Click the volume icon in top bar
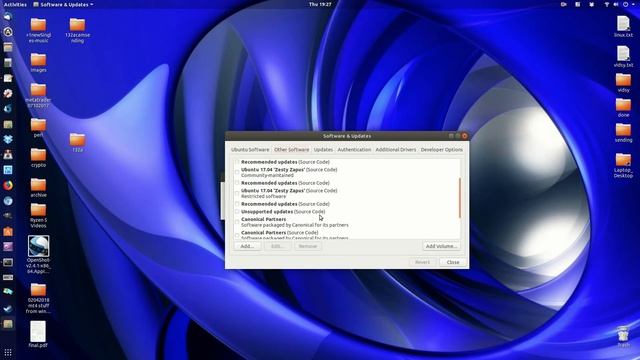640x360 pixels. 616,4
